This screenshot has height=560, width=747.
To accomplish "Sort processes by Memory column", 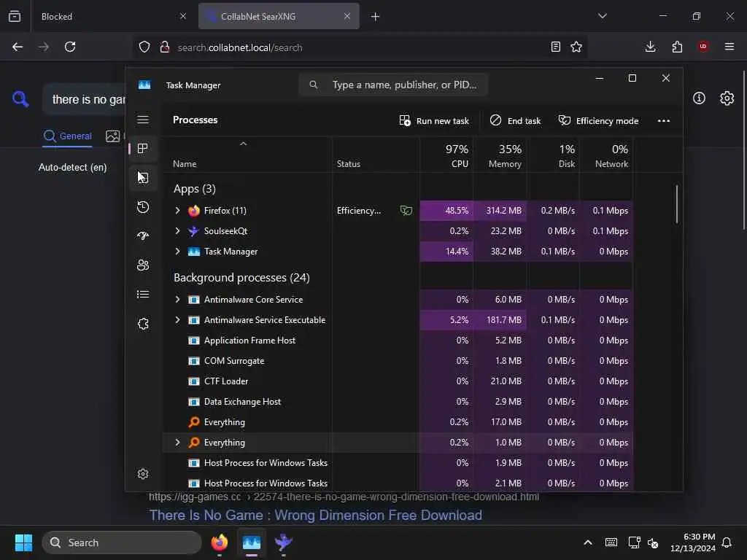I will point(500,155).
